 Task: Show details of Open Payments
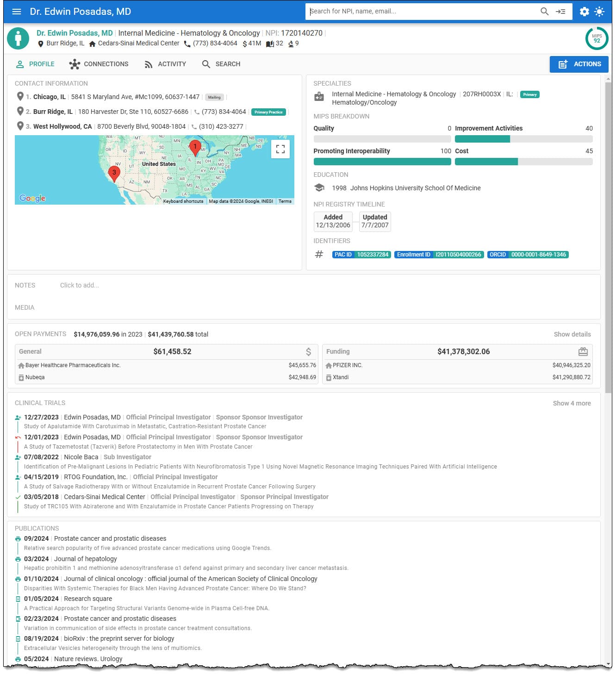572,334
